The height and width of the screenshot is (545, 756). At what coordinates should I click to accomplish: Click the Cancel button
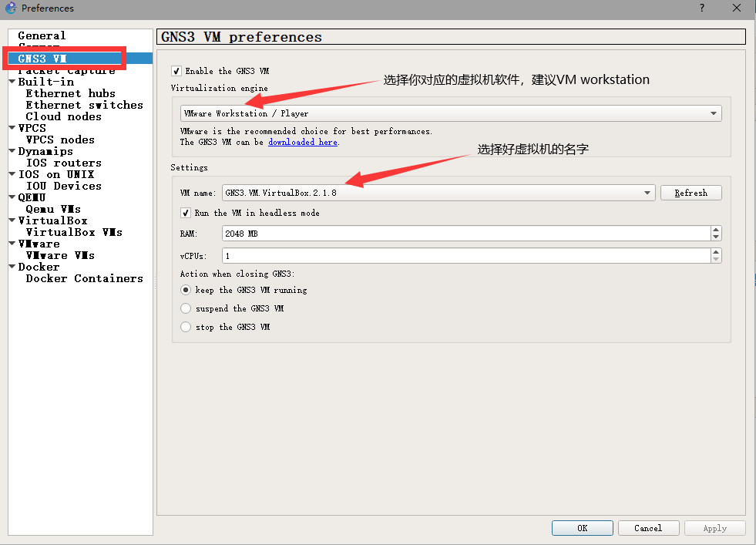[648, 528]
